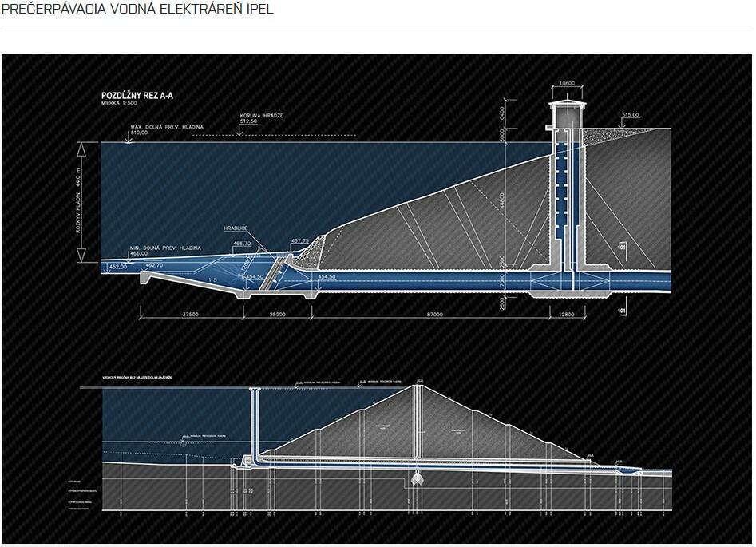Screen dimensions: 756x547
Task: Click the MIERKA 1:500 scale text
Action: coord(121,104)
